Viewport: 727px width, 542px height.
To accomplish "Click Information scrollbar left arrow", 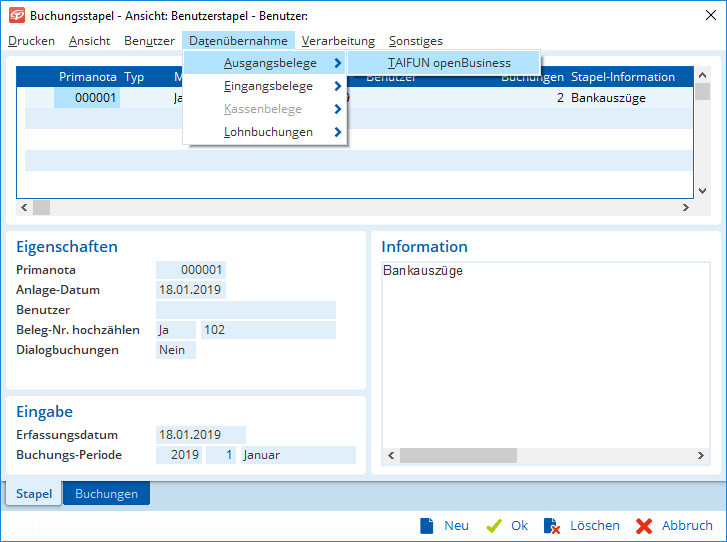I will pyautogui.click(x=391, y=455).
